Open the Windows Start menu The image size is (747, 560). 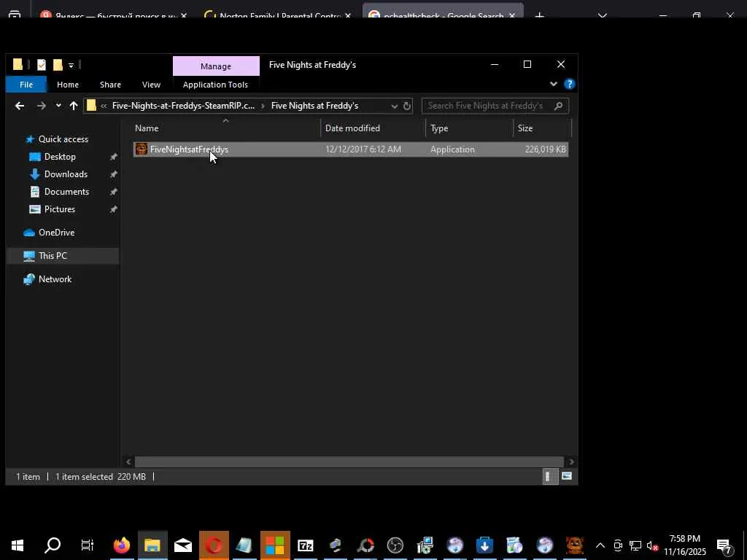pos(18,545)
